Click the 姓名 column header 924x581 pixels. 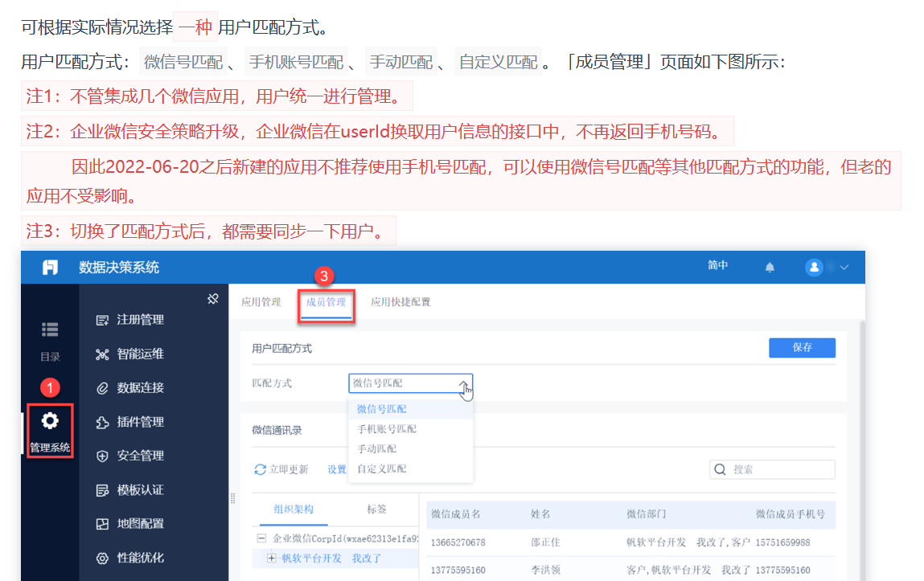[x=540, y=513]
